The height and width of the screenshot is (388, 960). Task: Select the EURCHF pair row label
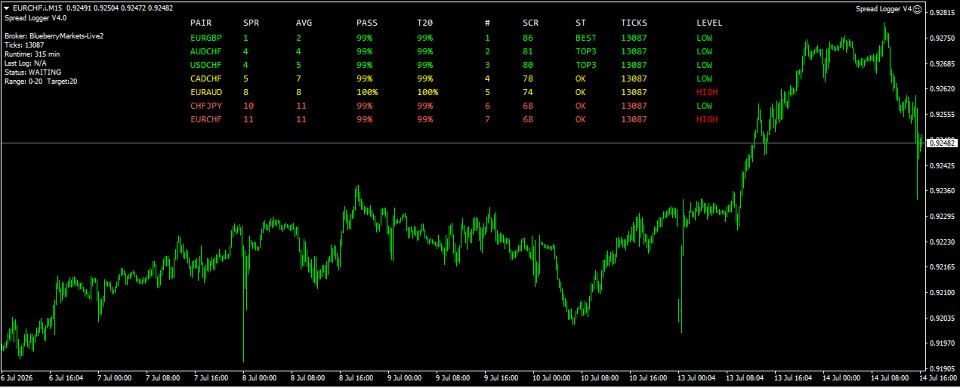206,119
